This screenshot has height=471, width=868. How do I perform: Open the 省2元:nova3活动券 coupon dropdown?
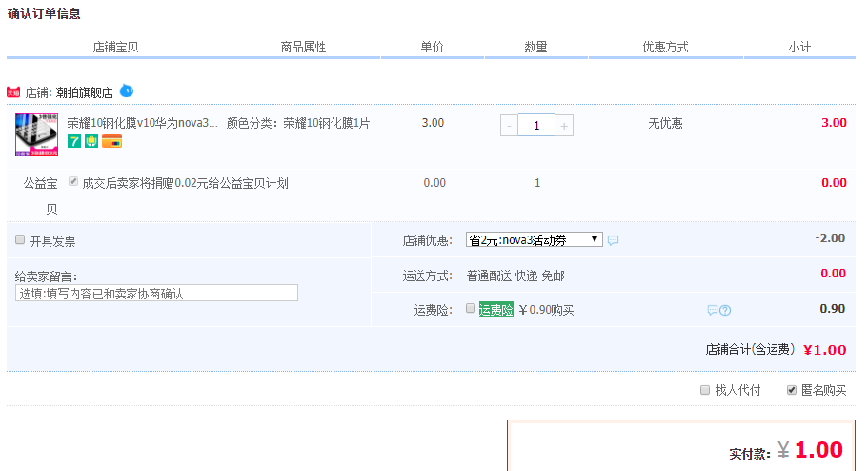pos(535,239)
